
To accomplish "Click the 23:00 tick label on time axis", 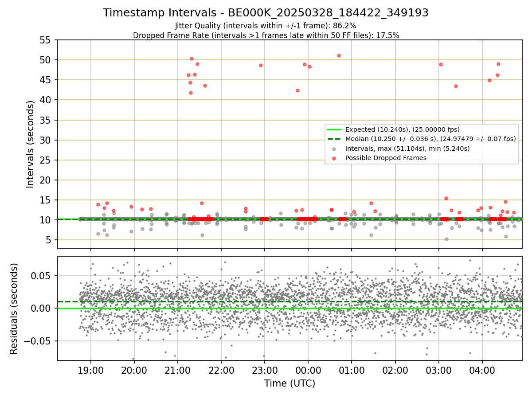I will coord(265,370).
